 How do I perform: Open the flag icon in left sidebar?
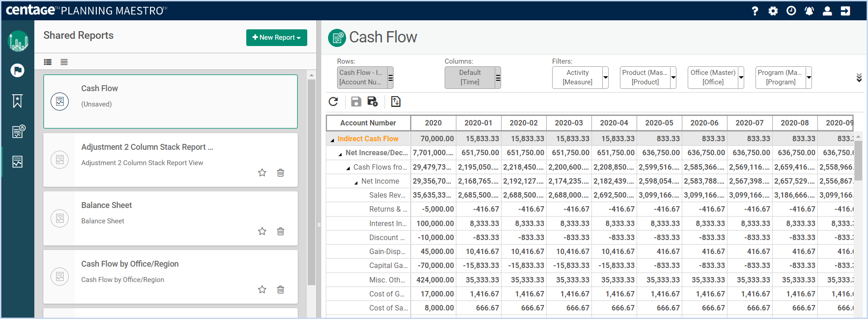click(18, 70)
